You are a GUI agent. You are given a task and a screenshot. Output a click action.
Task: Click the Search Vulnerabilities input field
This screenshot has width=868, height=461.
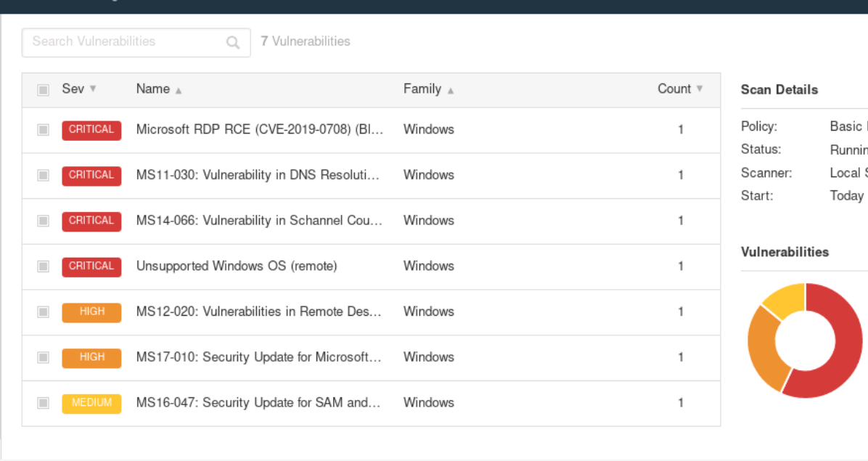click(x=123, y=42)
